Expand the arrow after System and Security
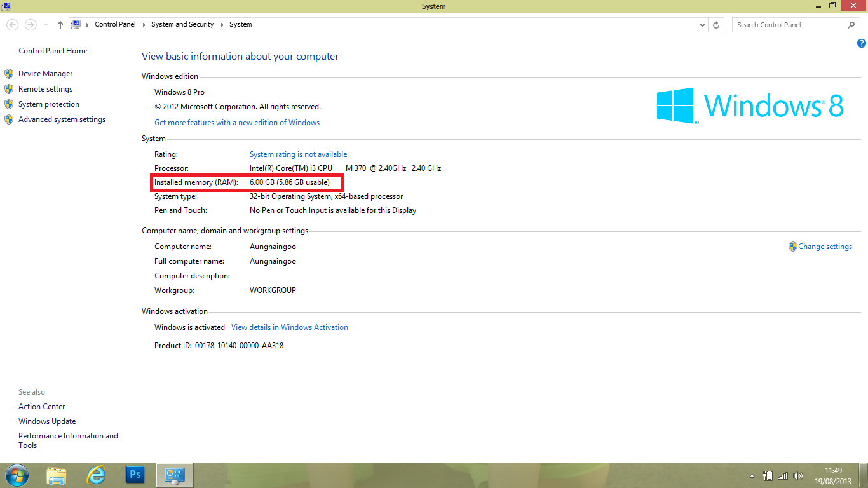 [222, 25]
